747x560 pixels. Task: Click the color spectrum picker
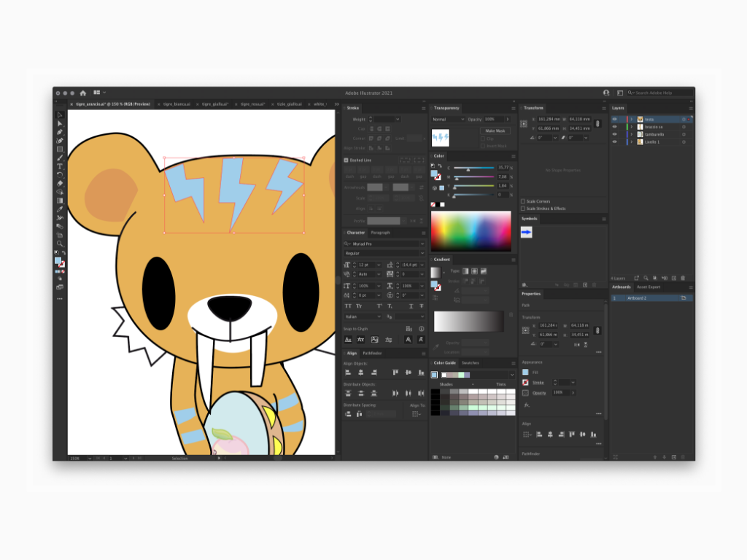click(x=471, y=231)
